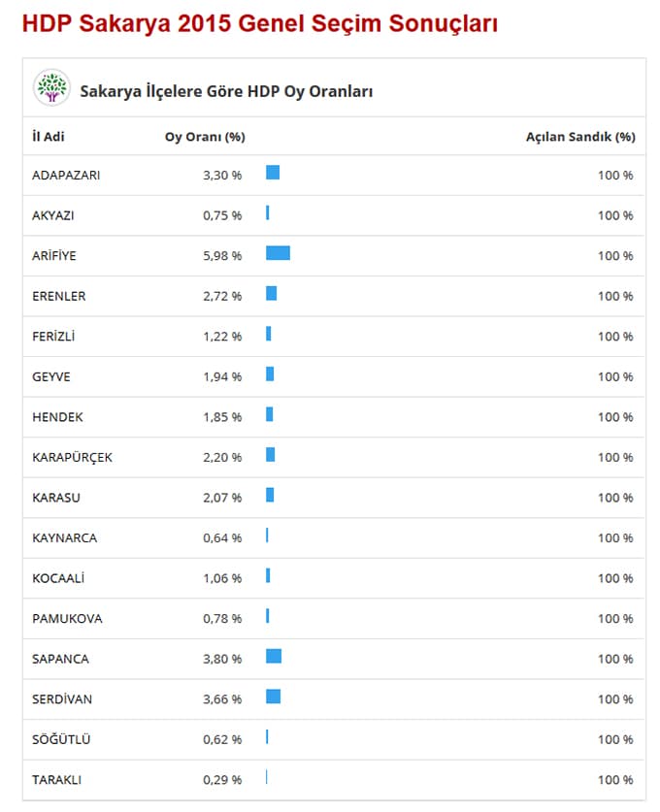Select the GEYVE district name
The image size is (660, 812).
pos(51,376)
